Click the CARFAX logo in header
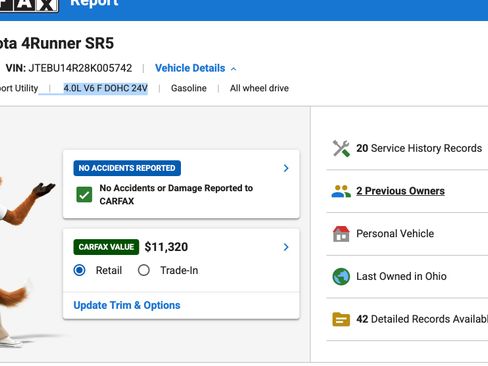The width and height of the screenshot is (488, 366). [x=28, y=5]
